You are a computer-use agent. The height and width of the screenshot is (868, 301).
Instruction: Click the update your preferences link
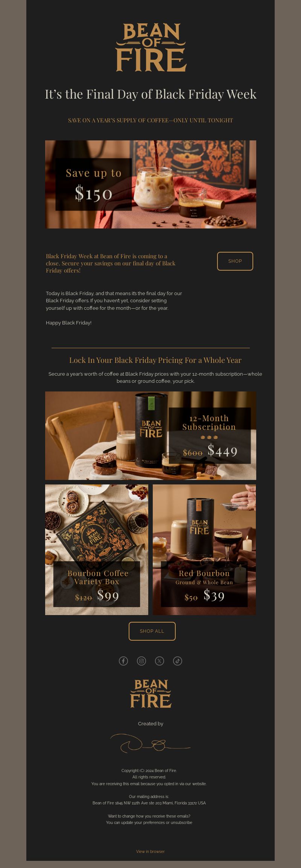[143, 822]
